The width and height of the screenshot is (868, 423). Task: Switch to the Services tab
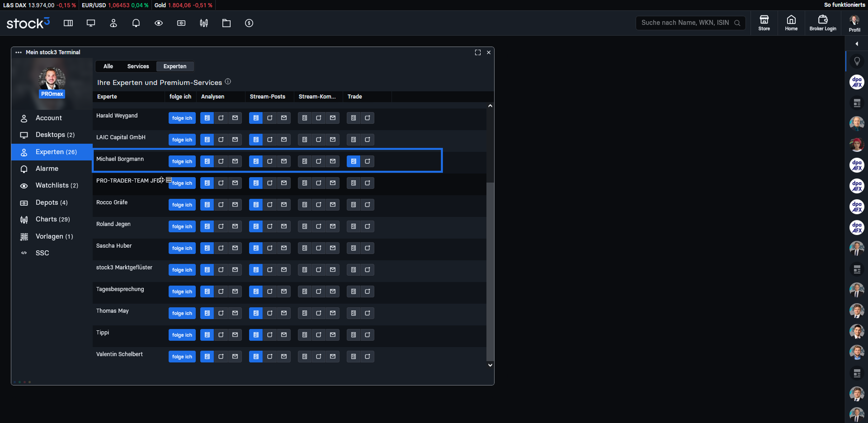(138, 66)
